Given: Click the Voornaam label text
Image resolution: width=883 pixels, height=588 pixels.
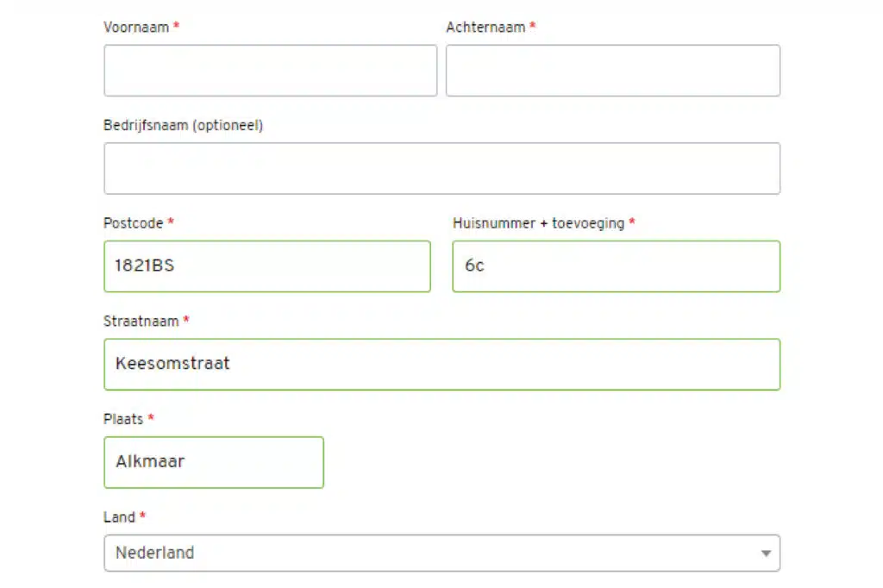Looking at the screenshot, I should pyautogui.click(x=136, y=27).
